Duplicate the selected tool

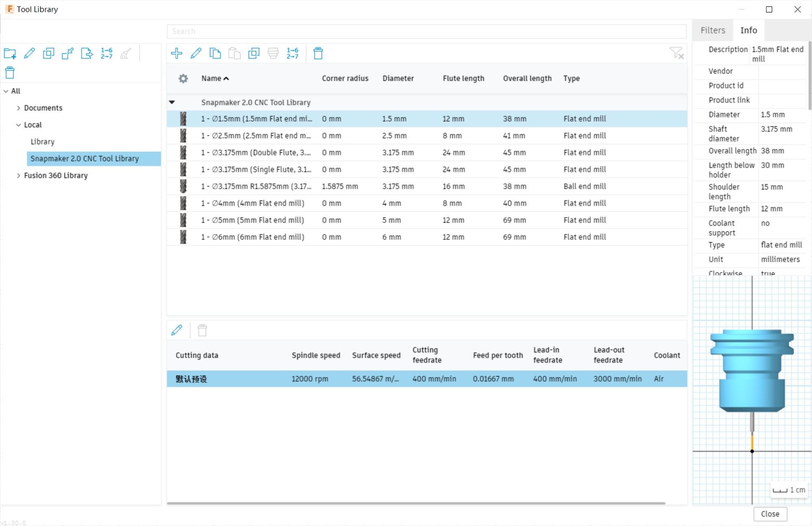(x=254, y=53)
